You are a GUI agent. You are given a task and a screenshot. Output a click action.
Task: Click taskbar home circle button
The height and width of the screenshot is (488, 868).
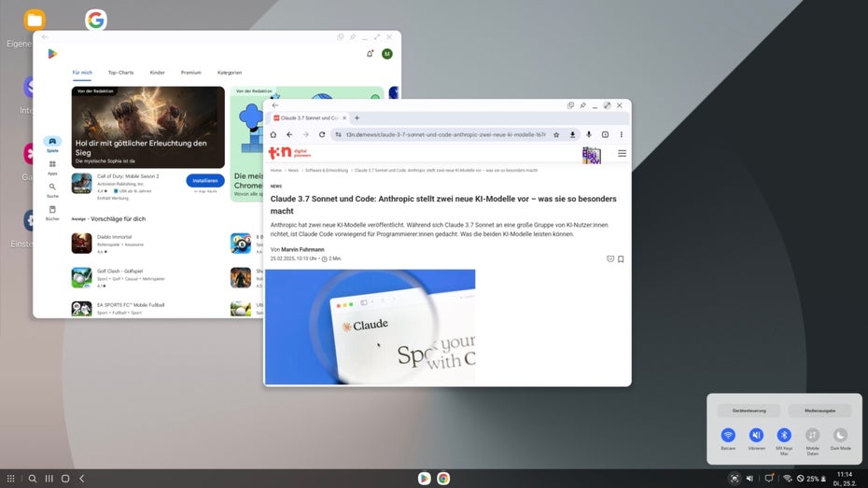[65, 478]
